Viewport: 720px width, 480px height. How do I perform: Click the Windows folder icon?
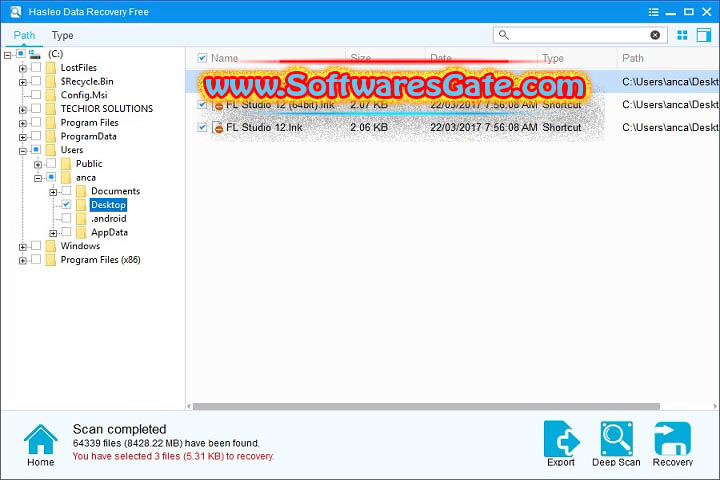click(51, 246)
